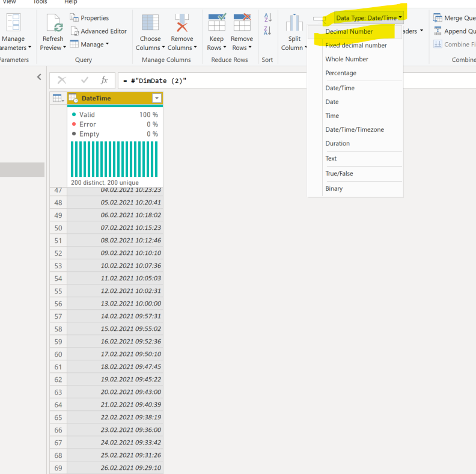Click the DateTime column type icon
The height and width of the screenshot is (474, 476).
[73, 98]
